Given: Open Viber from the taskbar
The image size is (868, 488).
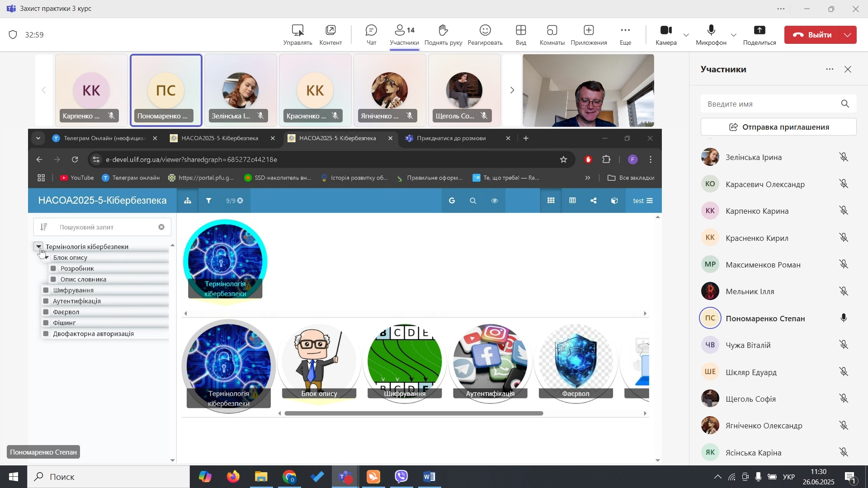Looking at the screenshot, I should (x=401, y=477).
